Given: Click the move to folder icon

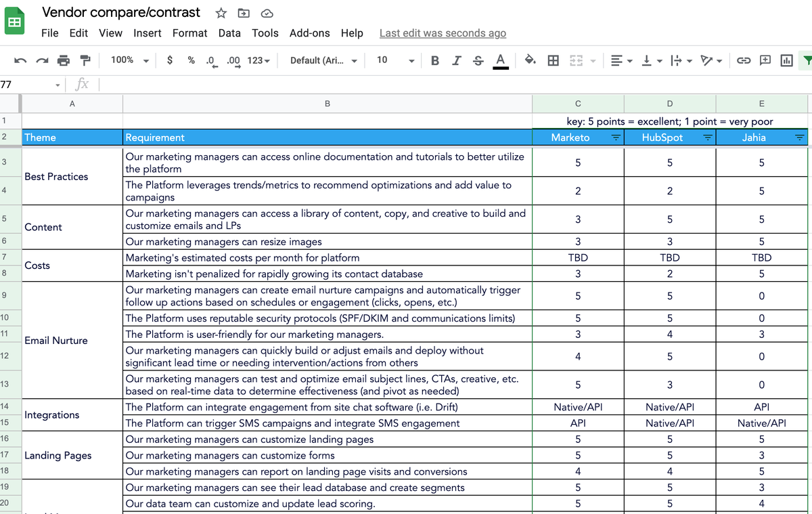Looking at the screenshot, I should point(244,13).
